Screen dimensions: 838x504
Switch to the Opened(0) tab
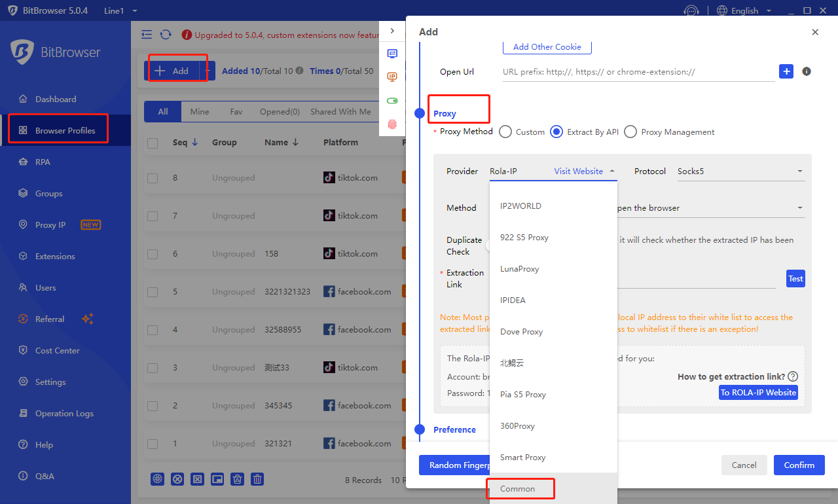click(x=280, y=111)
